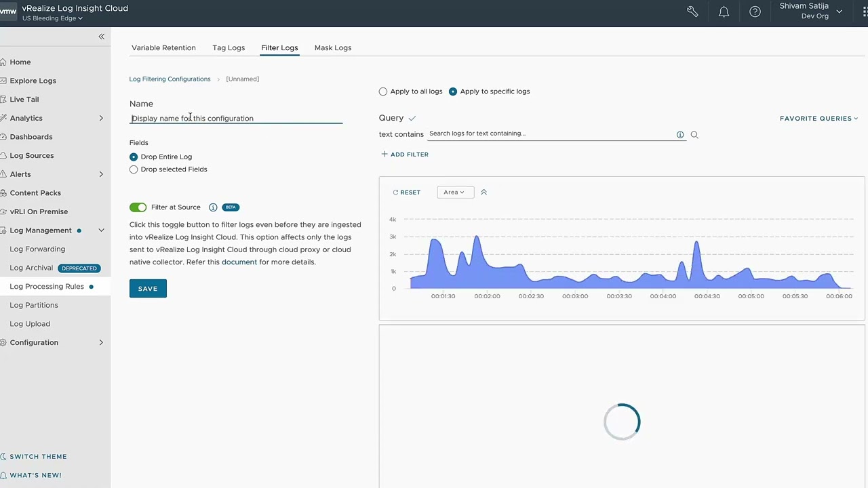Viewport: 868px width, 488px height.
Task: Open the notifications bell
Action: pos(724,12)
